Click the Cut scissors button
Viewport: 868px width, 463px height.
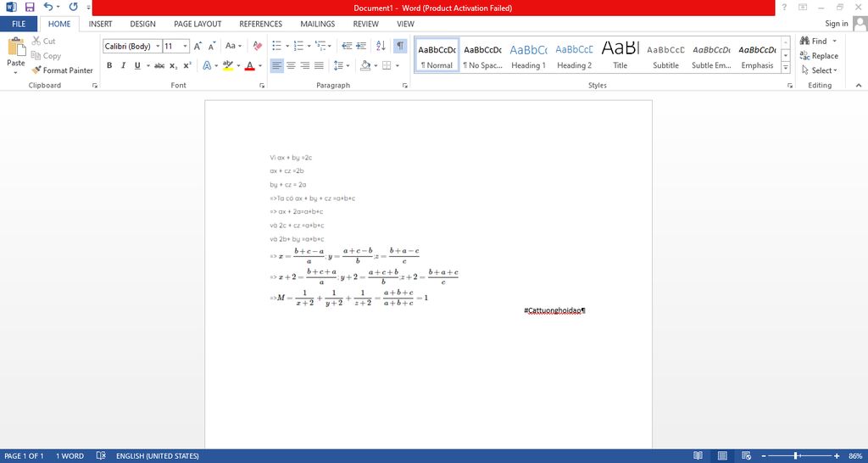[44, 41]
